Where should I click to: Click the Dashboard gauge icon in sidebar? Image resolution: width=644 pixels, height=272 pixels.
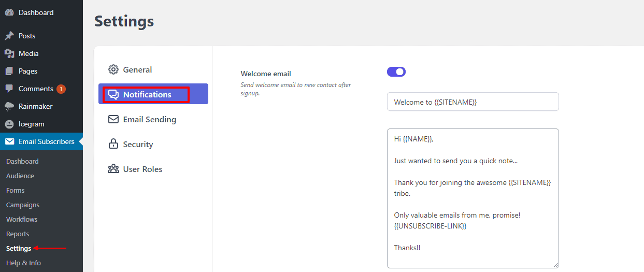point(9,12)
